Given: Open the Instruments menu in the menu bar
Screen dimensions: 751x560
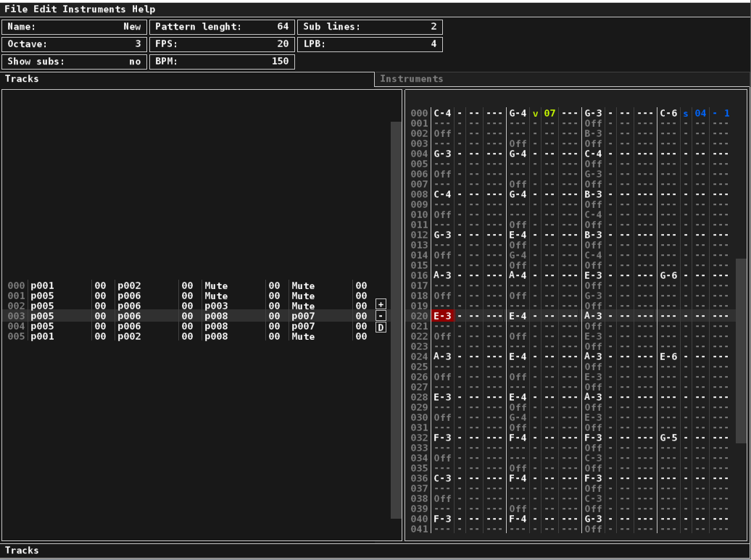Looking at the screenshot, I should 94,9.
